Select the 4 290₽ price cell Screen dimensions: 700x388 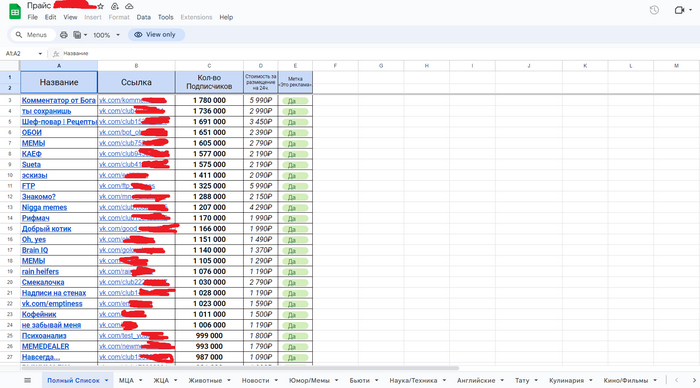click(261, 208)
